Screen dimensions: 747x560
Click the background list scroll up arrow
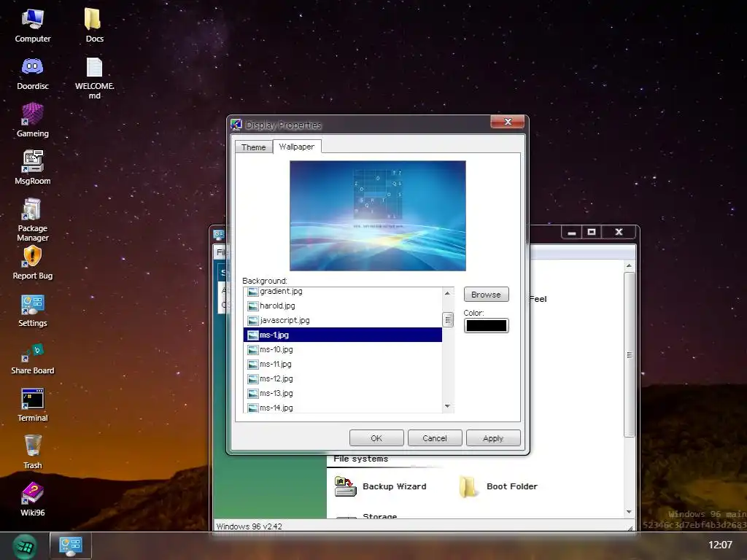[x=447, y=293]
